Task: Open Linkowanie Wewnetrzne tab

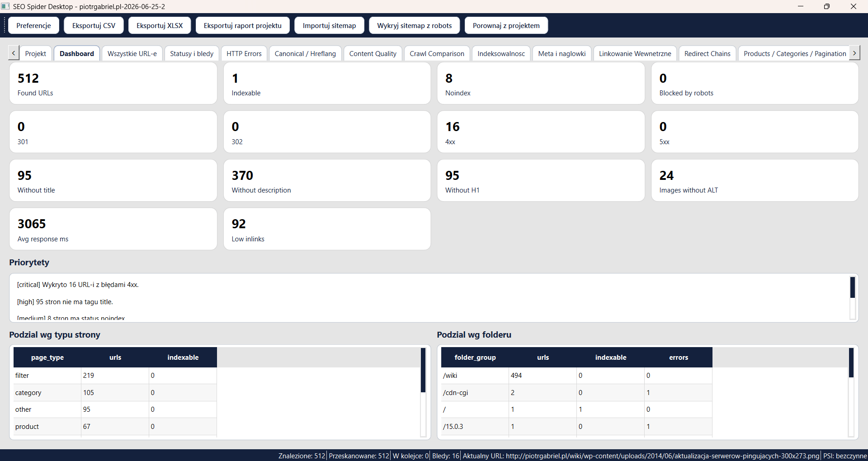Action: [635, 53]
